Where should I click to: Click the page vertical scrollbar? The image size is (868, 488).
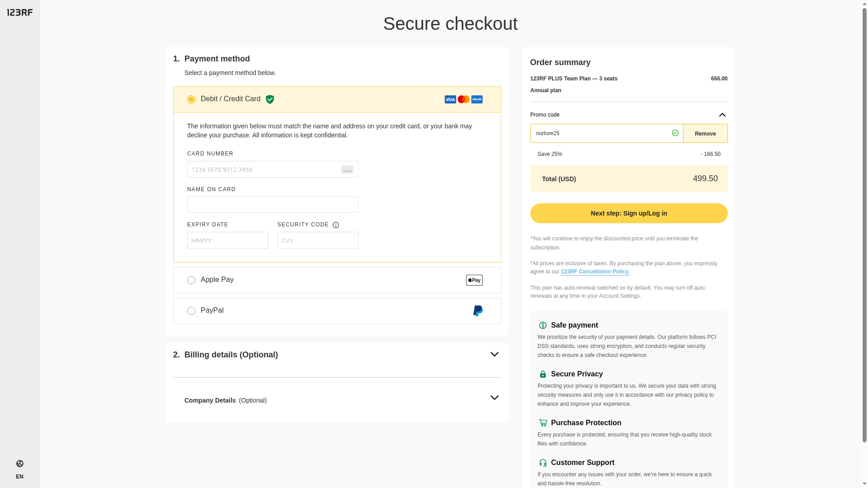tap(864, 226)
